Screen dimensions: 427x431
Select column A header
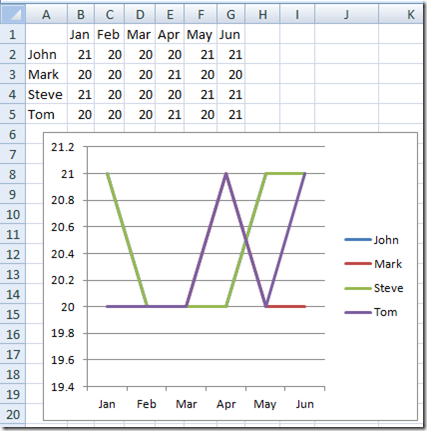pos(46,14)
